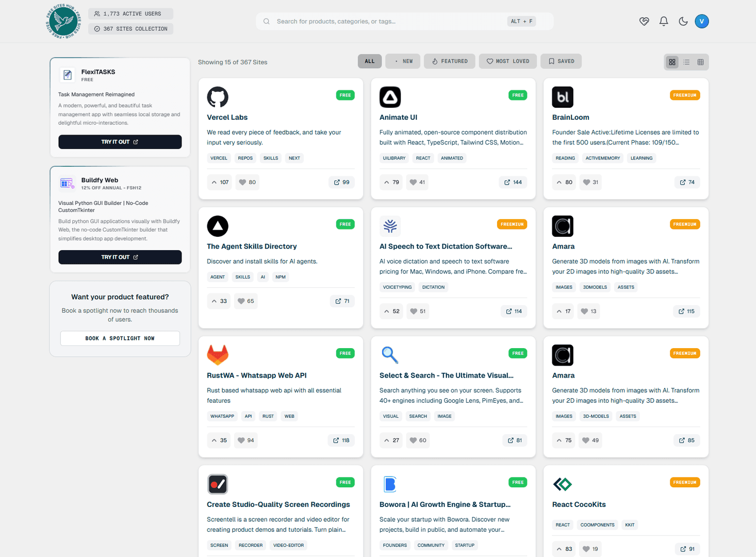Click the 1,773 ACTIVE USERS badge
Screen dimensions: 756x557
click(x=130, y=14)
